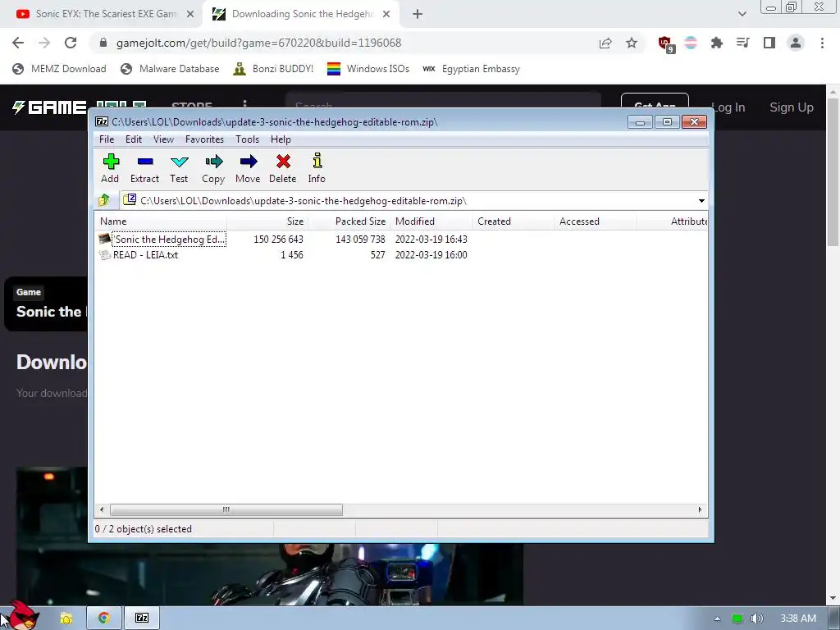Open the Info tool in 7-Zip

click(317, 168)
